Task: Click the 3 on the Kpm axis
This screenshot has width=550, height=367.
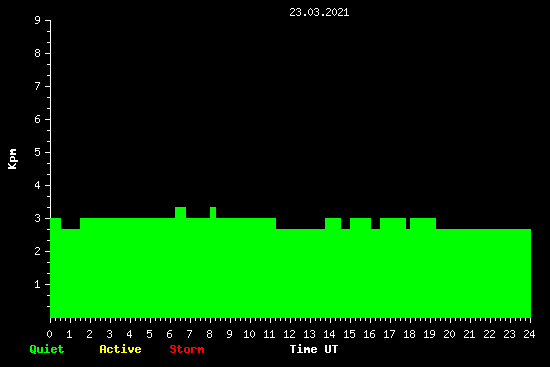Action: click(x=37, y=218)
